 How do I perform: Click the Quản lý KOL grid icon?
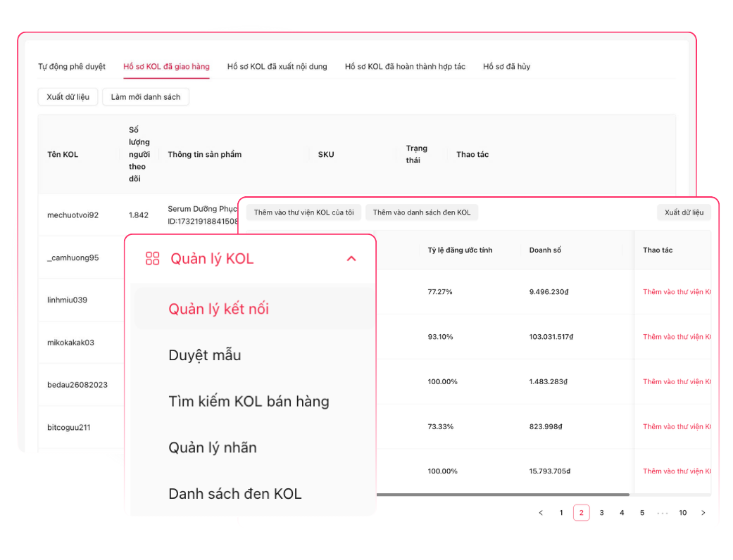coord(152,259)
